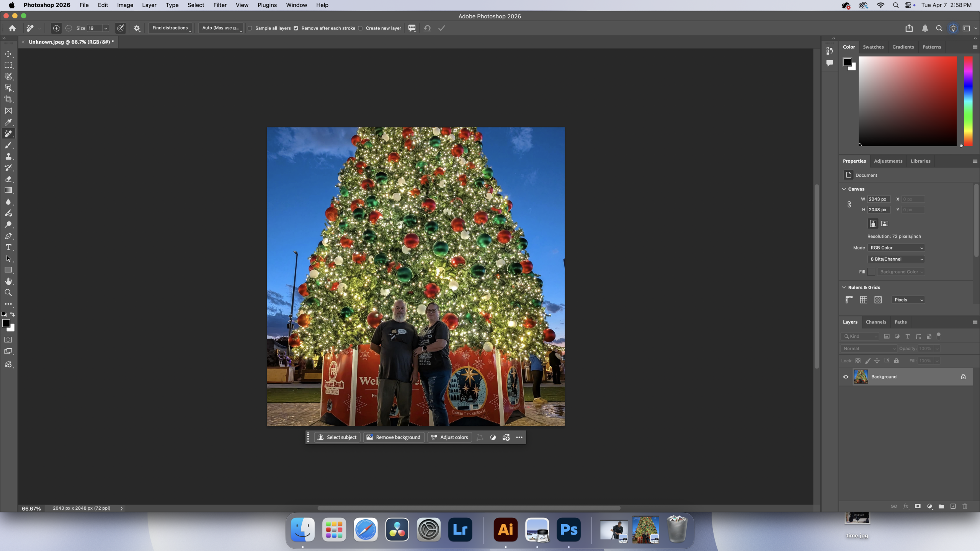The height and width of the screenshot is (551, 980).
Task: Click the Remove background button
Action: (394, 437)
